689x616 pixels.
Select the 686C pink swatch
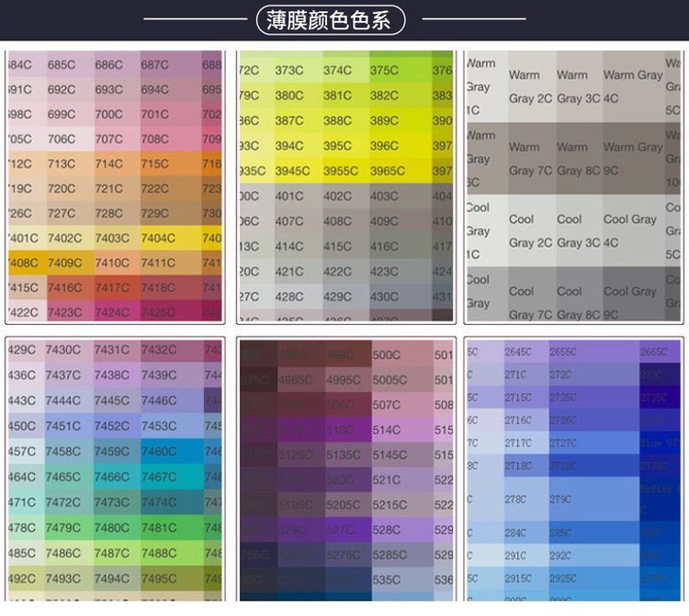(x=109, y=65)
